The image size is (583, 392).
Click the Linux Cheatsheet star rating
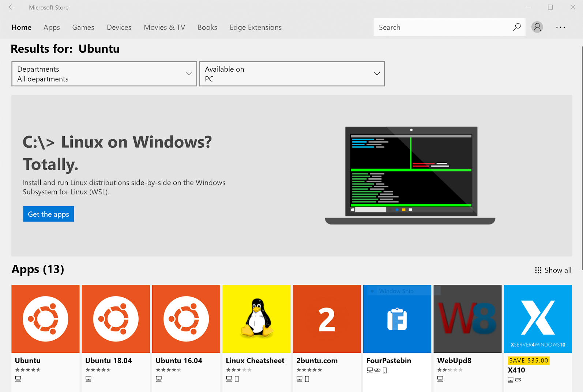pyautogui.click(x=239, y=370)
